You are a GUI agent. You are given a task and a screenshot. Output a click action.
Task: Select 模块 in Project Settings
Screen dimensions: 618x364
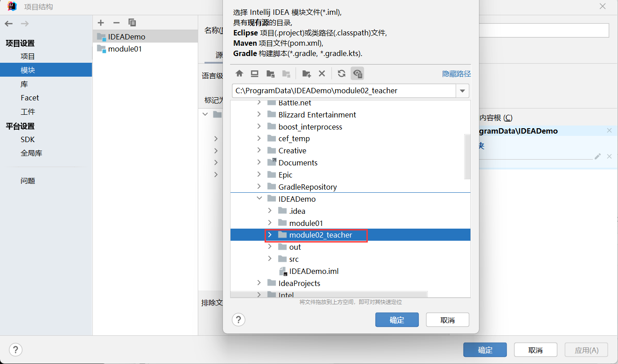pos(46,70)
